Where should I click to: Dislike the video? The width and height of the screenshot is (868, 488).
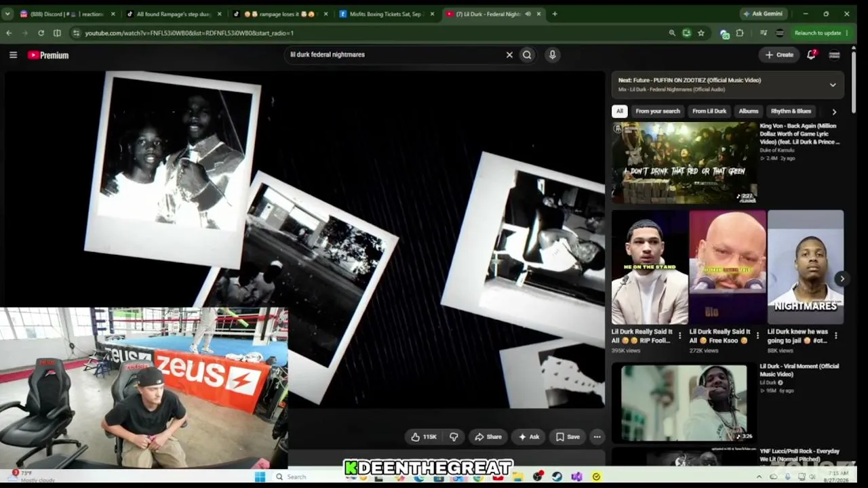click(x=454, y=437)
